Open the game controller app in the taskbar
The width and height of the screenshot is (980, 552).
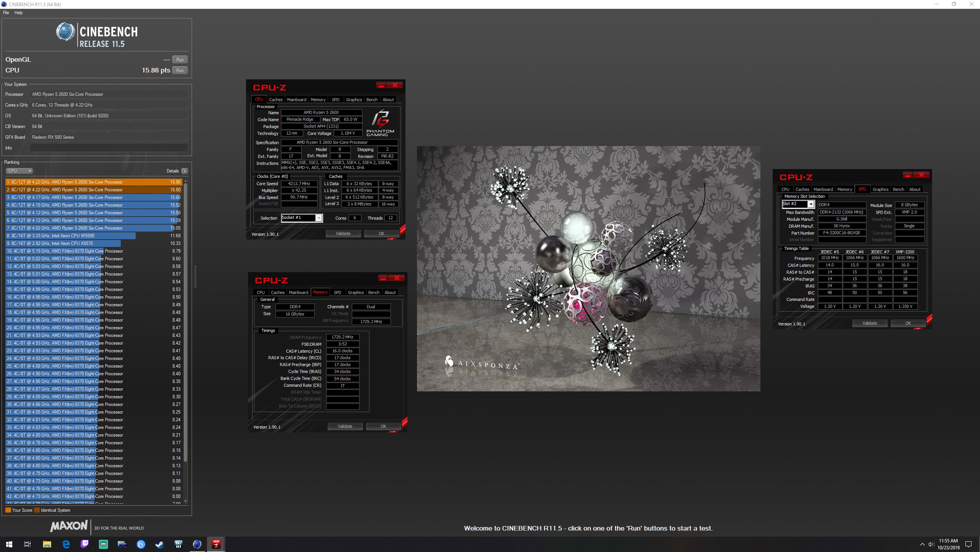(x=122, y=544)
